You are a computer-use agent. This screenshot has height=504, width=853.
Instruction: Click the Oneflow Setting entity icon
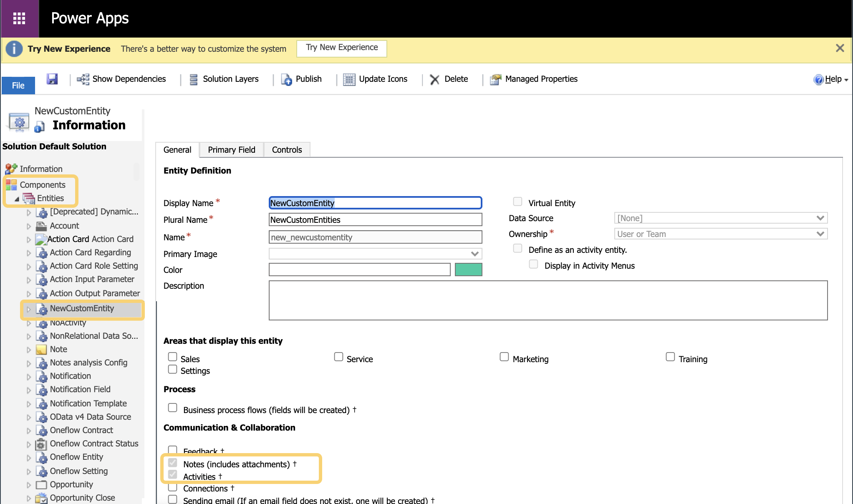click(x=42, y=471)
